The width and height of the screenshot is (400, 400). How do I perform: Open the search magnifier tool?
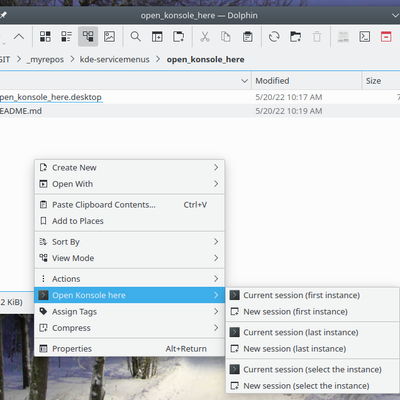(x=136, y=36)
